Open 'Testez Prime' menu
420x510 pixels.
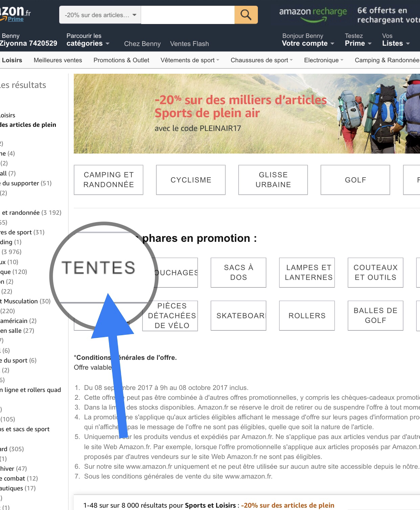358,40
